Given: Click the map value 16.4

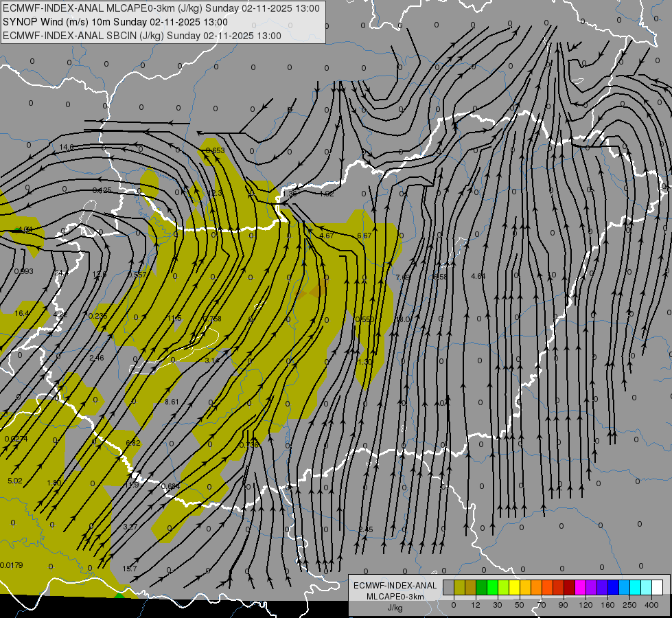Looking at the screenshot, I should 22,313.
